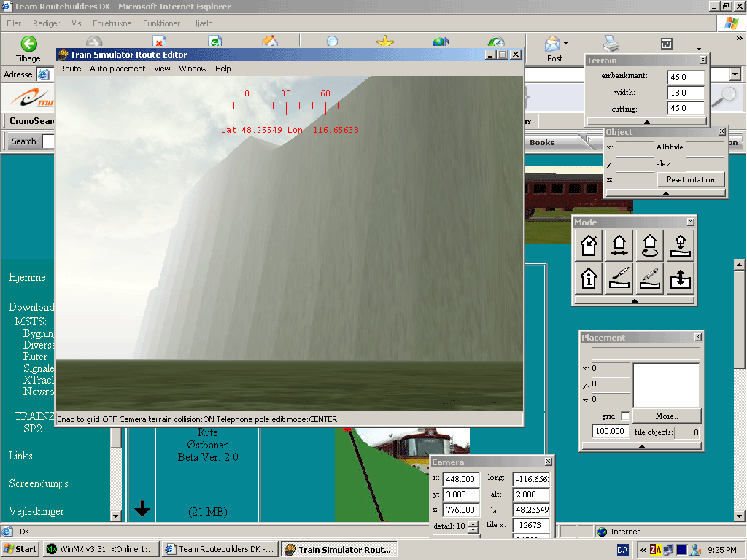This screenshot has width=747, height=560.
Task: Select the terrain knife cutting tool
Action: [619, 278]
